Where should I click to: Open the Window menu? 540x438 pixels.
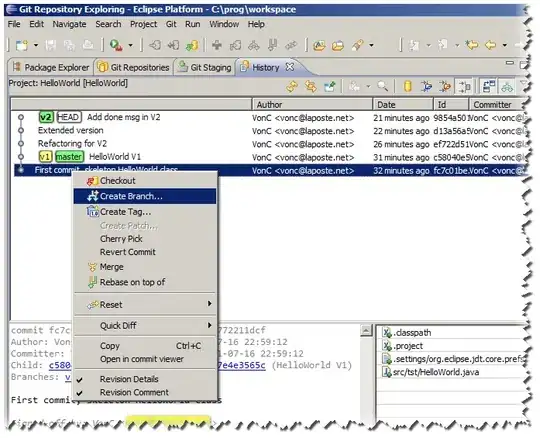click(224, 24)
